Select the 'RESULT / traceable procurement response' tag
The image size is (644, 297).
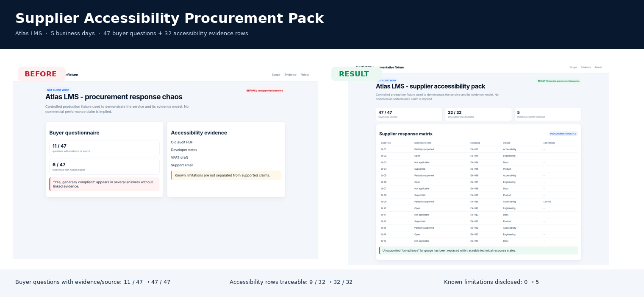[558, 81]
